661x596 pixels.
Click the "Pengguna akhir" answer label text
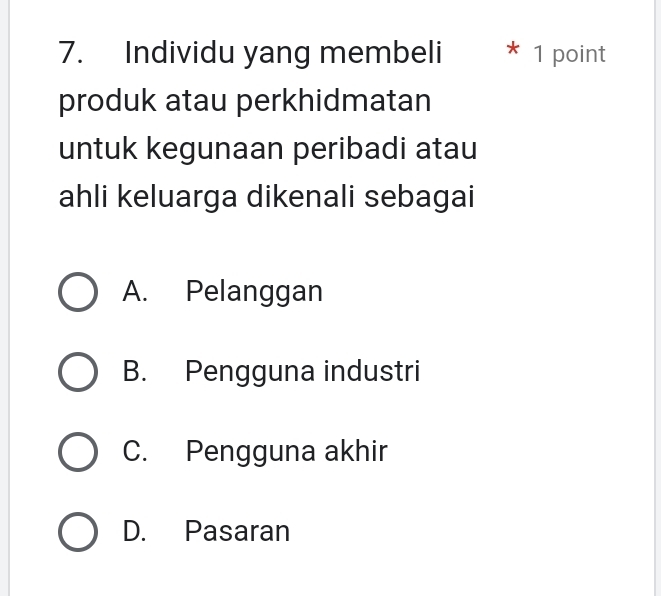tap(286, 451)
